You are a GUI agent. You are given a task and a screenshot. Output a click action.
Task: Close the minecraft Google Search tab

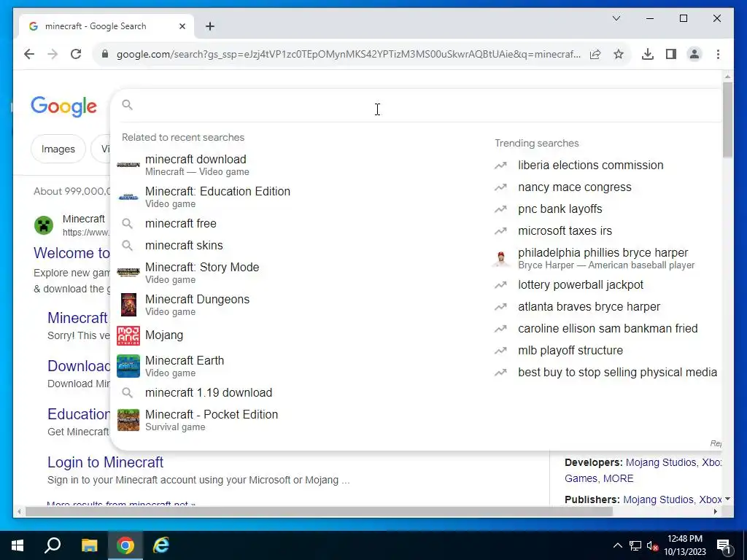(182, 26)
